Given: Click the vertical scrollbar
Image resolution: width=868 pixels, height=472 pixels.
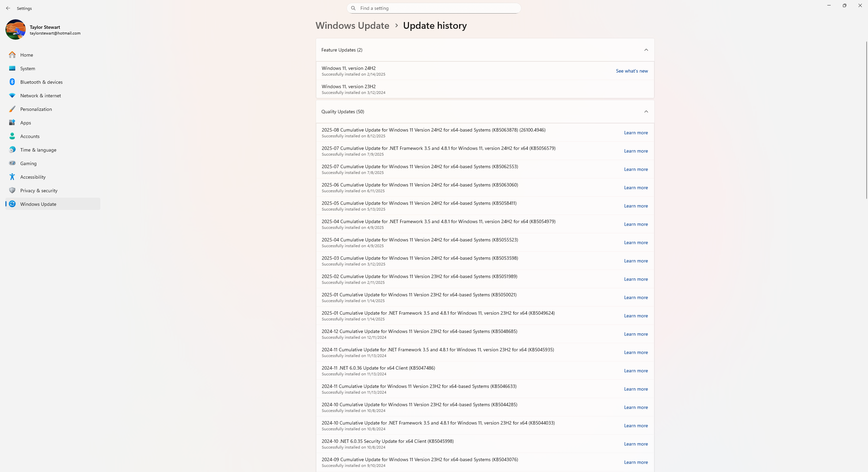Looking at the screenshot, I should coord(866,119).
